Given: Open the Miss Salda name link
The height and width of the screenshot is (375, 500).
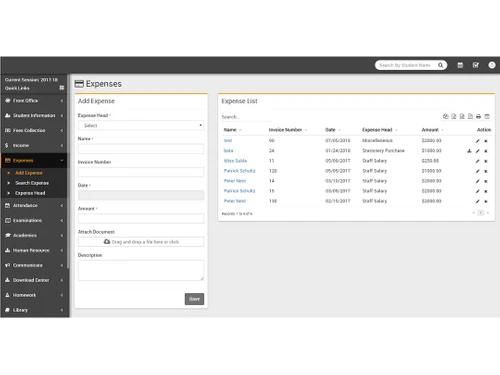Looking at the screenshot, I should [x=235, y=161].
